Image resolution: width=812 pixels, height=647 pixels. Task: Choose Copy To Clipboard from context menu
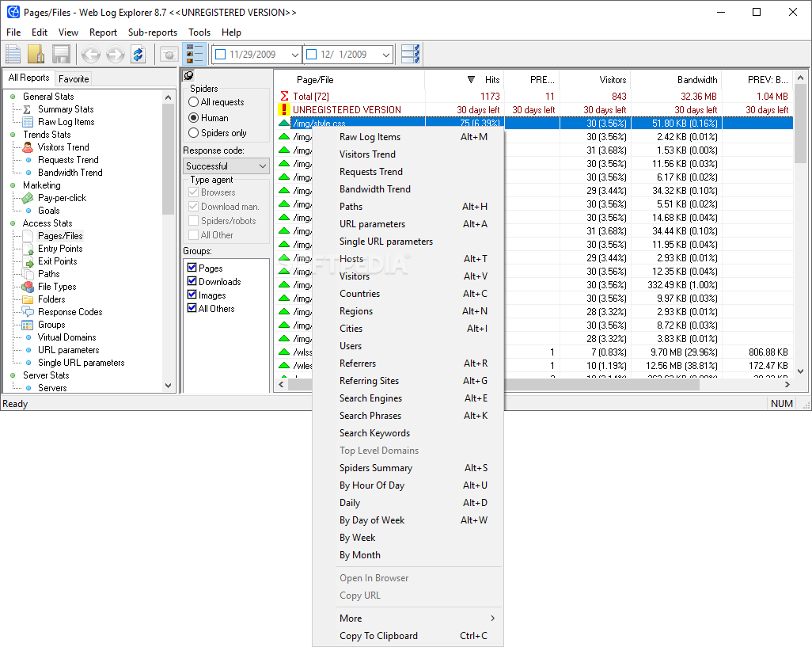(x=408, y=636)
